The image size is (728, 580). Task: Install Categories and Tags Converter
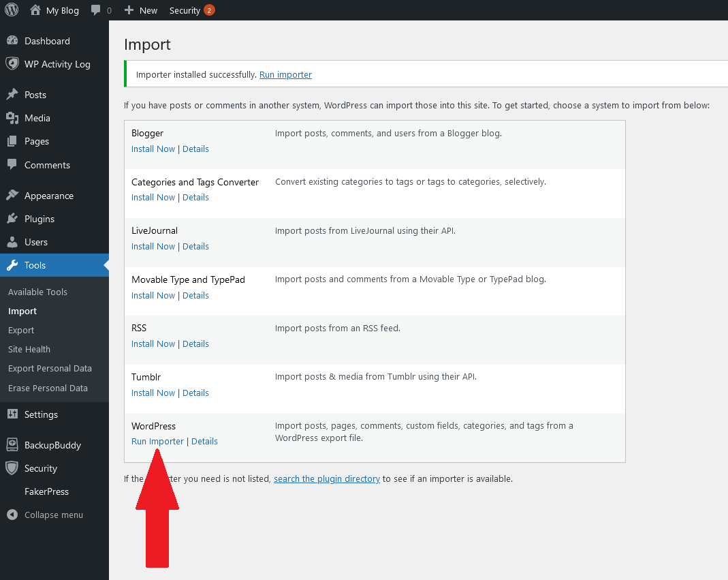click(x=153, y=197)
